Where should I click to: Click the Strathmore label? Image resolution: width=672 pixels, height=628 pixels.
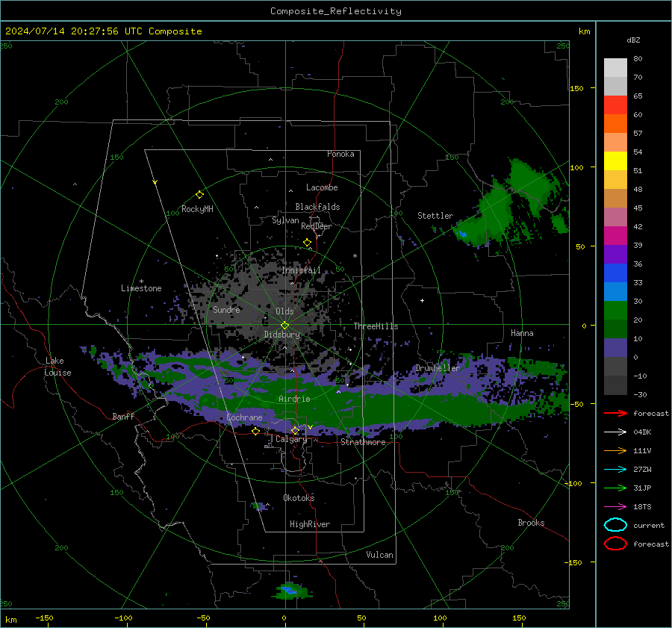click(364, 442)
